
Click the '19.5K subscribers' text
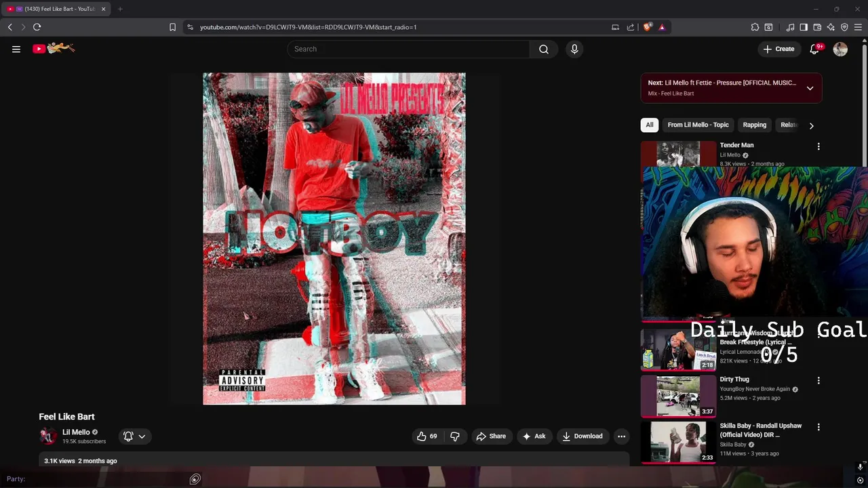(84, 441)
